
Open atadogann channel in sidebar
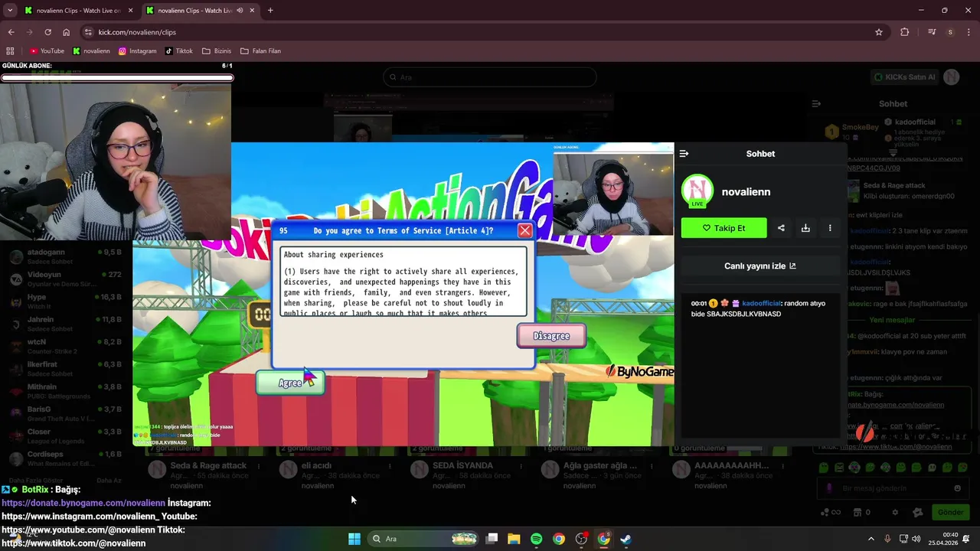(66, 257)
